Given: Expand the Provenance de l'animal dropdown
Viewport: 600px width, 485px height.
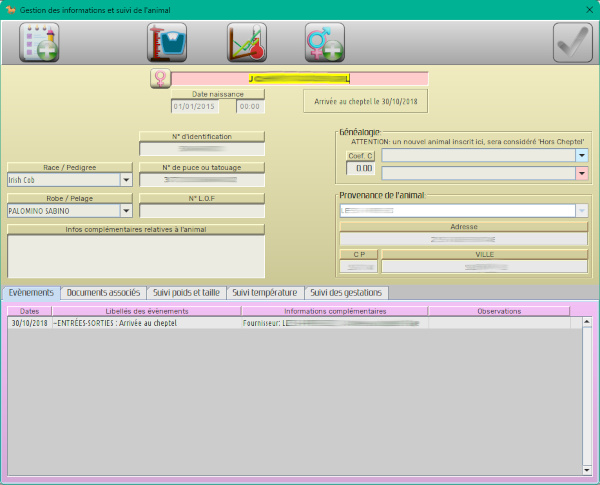Looking at the screenshot, I should pos(581,211).
